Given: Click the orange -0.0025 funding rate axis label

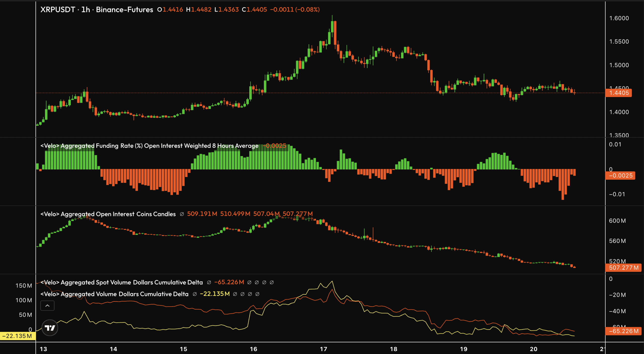Looking at the screenshot, I should coord(620,175).
